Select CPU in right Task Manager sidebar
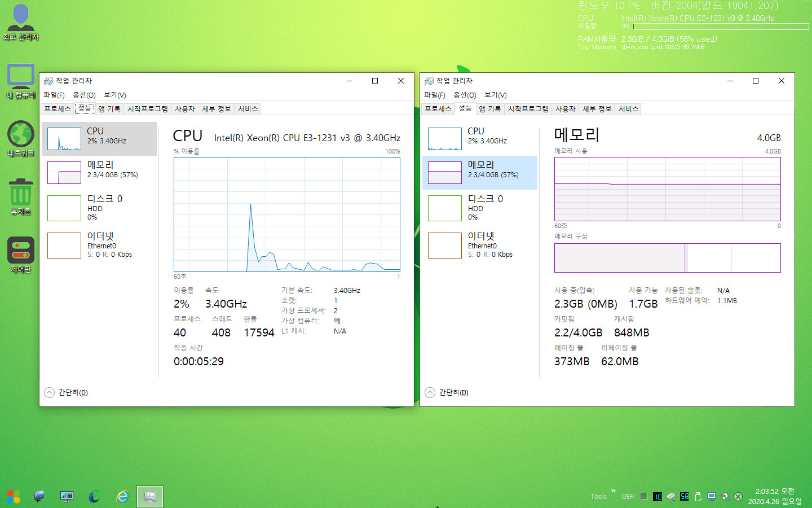 click(x=480, y=139)
